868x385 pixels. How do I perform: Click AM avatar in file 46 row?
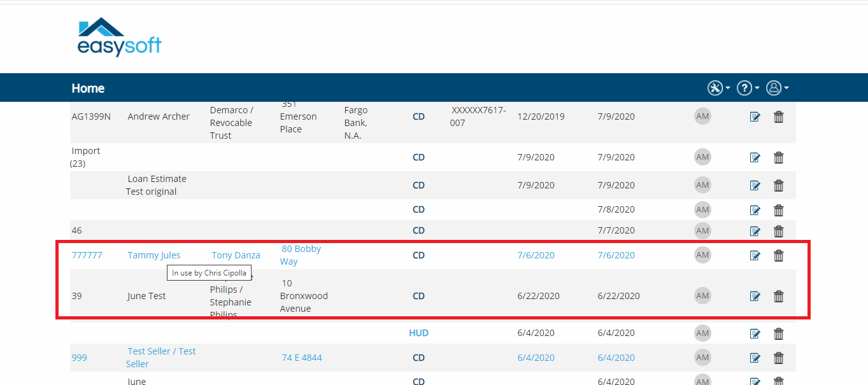click(x=702, y=230)
